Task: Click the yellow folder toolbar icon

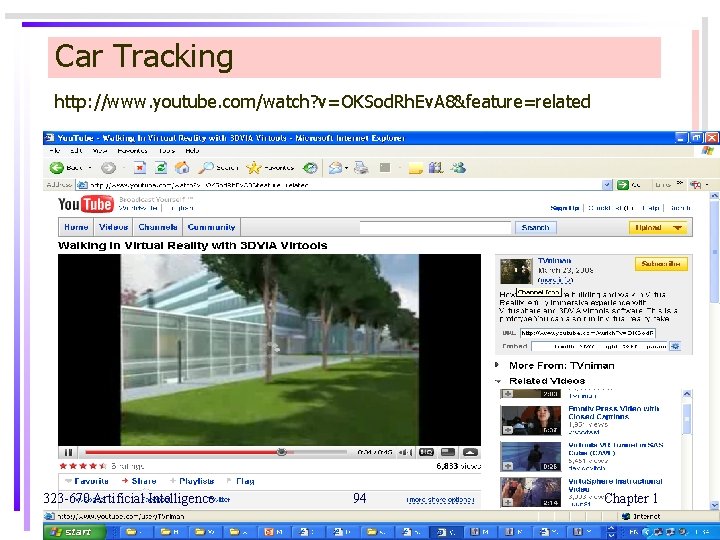Action: point(415,169)
